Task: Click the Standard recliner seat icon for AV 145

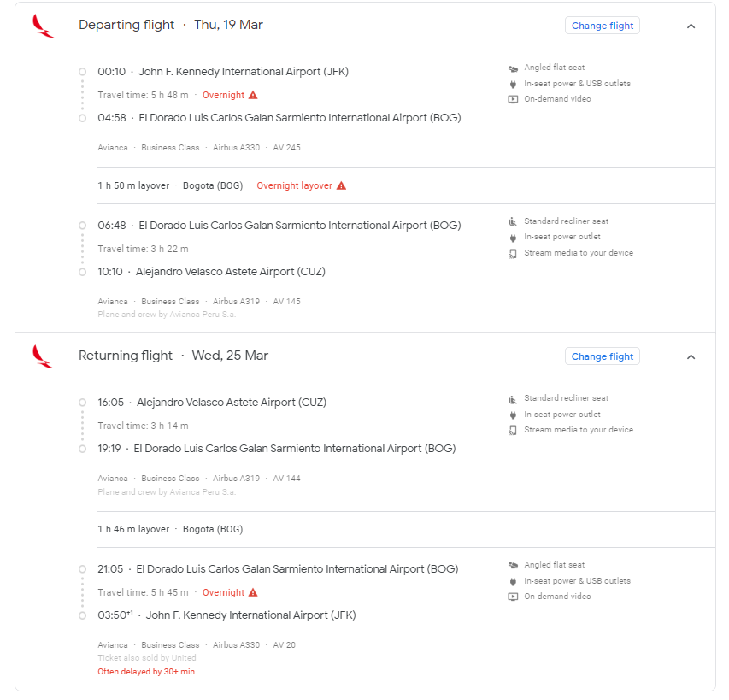Action: point(513,221)
